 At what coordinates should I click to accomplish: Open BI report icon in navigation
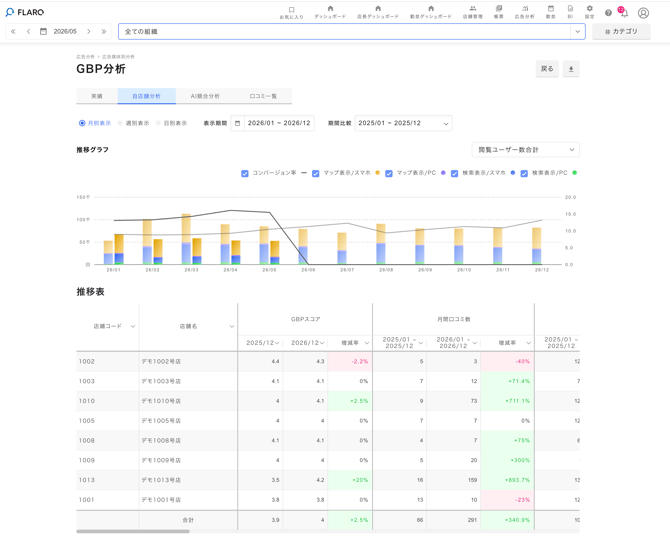[x=570, y=12]
